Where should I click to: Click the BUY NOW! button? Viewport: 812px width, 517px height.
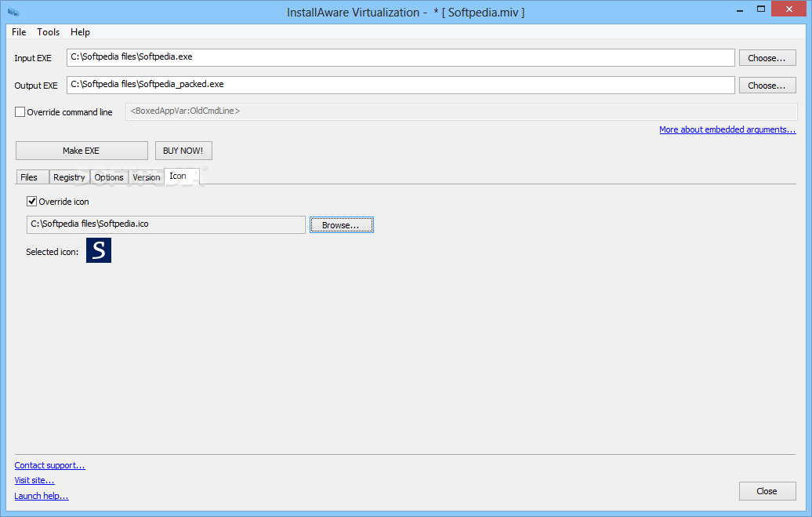[183, 151]
